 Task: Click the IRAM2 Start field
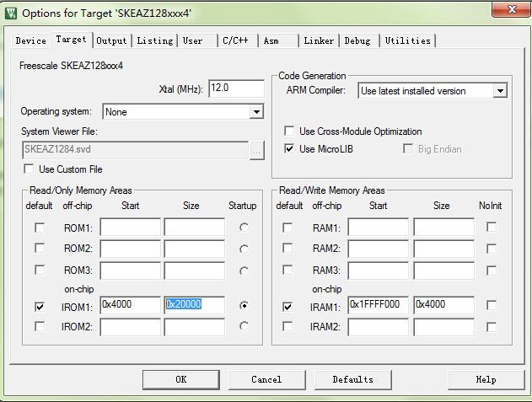point(379,327)
